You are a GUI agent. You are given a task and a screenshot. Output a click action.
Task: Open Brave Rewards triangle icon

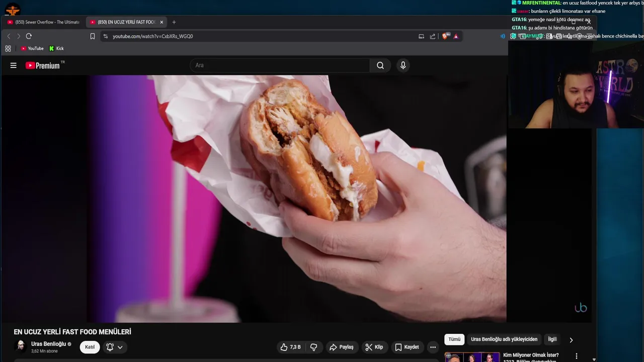[456, 36]
